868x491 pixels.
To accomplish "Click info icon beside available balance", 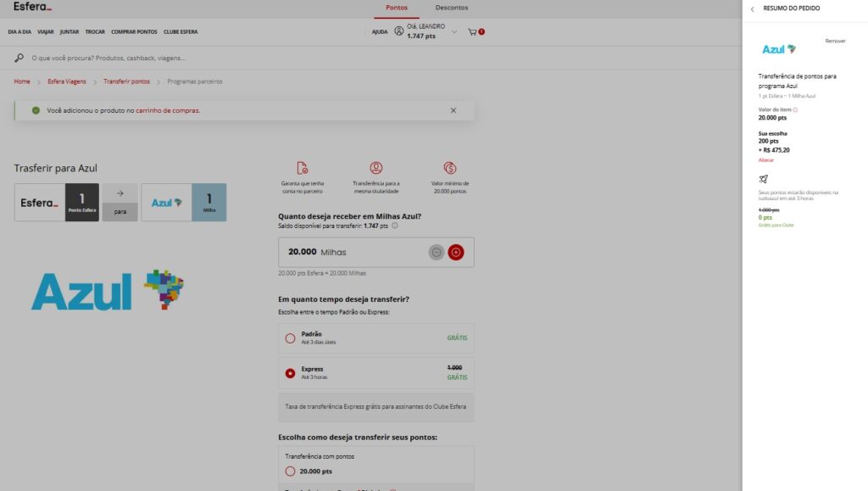I will (395, 226).
